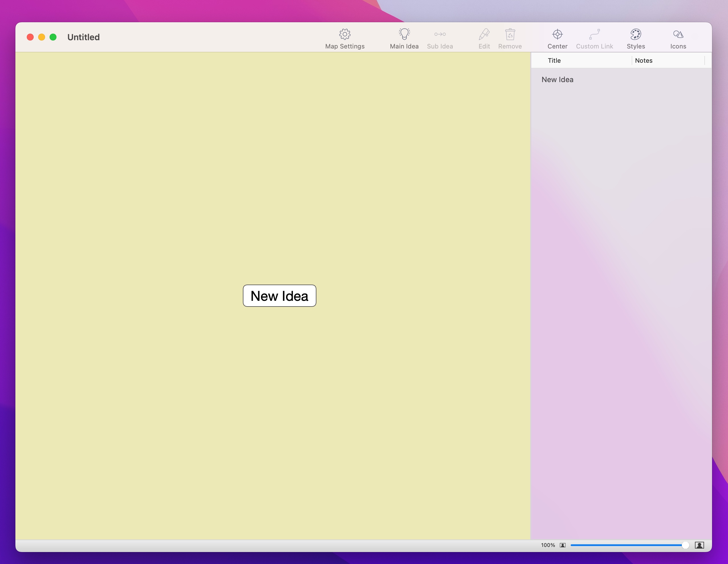Open the Icons shapes panel

(678, 34)
